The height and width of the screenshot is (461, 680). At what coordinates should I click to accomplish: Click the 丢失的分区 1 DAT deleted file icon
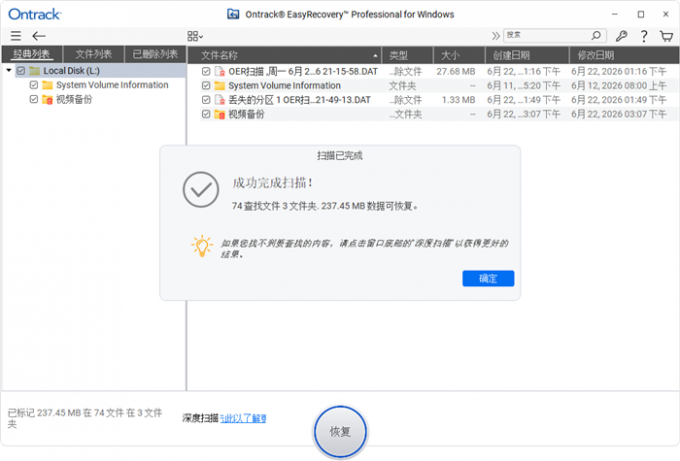(x=220, y=100)
